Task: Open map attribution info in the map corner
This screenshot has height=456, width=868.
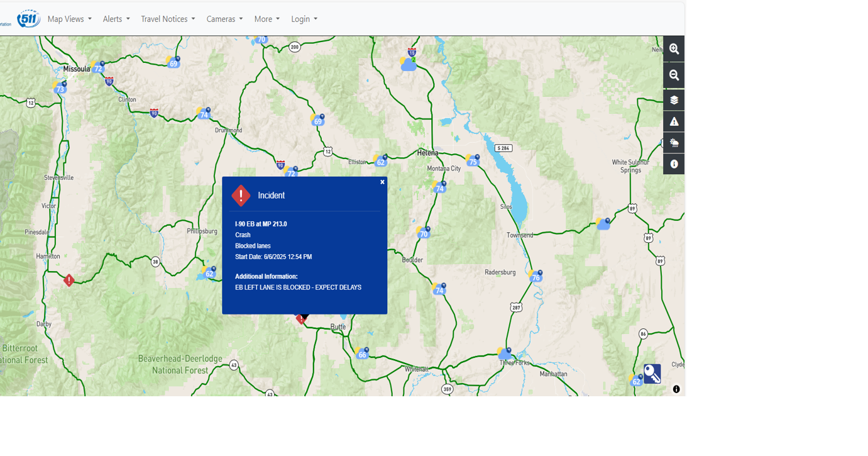Action: click(x=676, y=389)
